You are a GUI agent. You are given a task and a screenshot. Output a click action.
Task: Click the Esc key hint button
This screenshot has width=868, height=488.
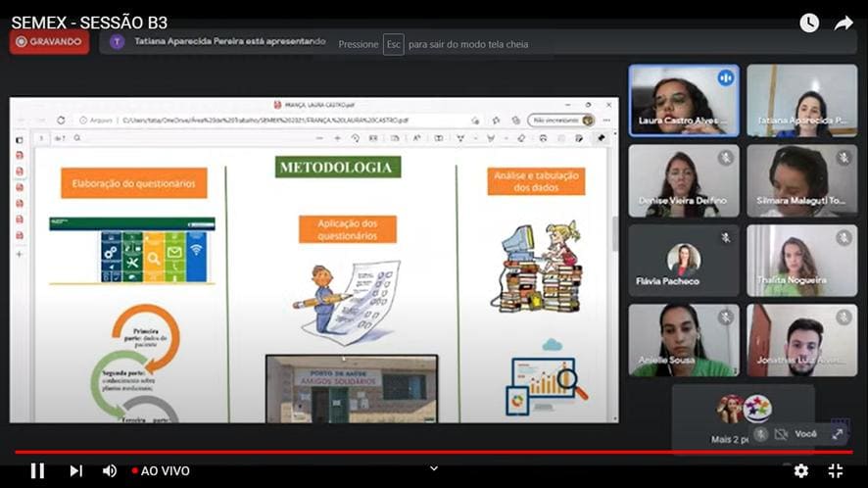(x=394, y=44)
